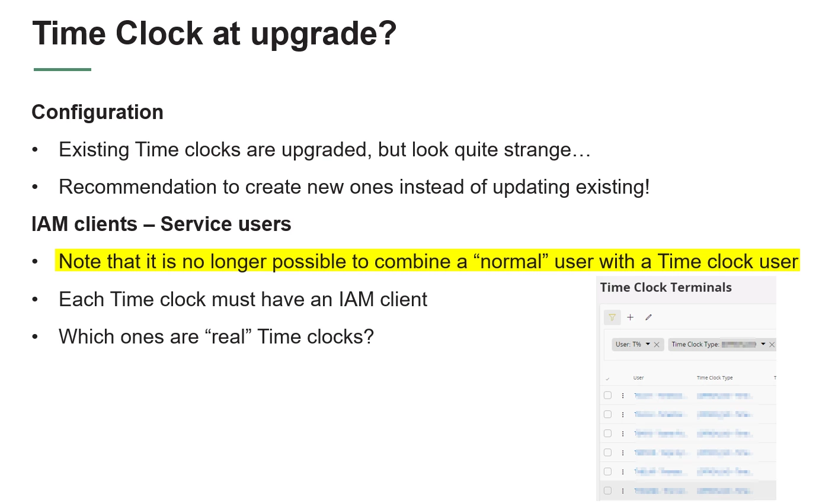Screen dimensions: 819x504
Task: Remove the User: T% filter chip
Action: 657,345
